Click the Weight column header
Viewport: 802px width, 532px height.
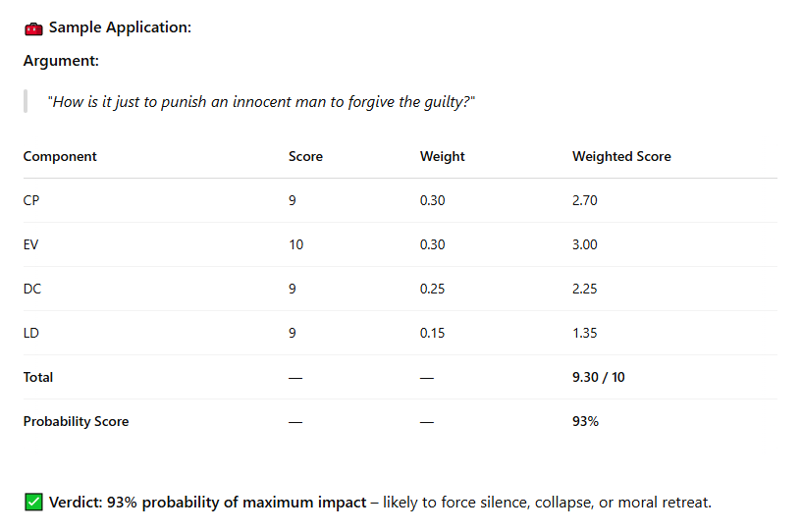[x=443, y=156]
